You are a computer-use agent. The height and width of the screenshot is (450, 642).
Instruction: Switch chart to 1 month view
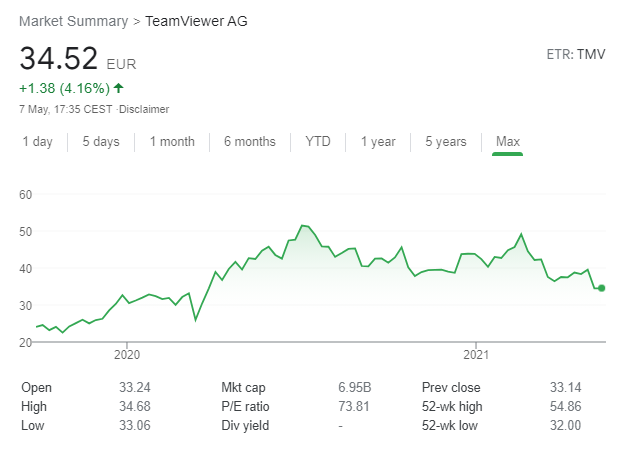click(172, 142)
